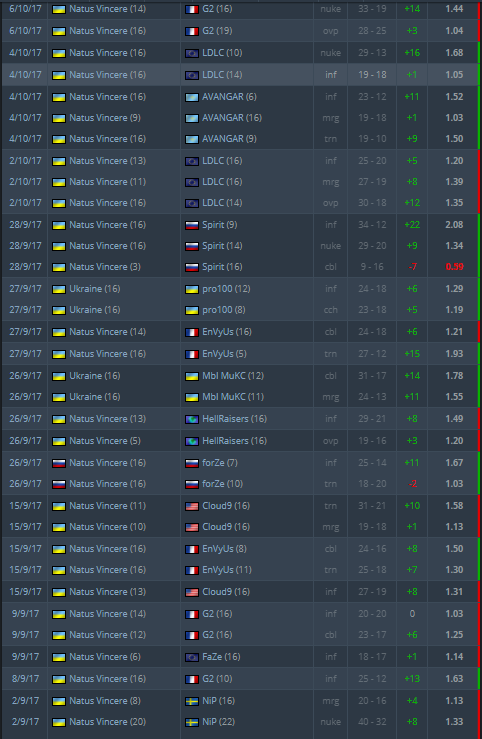Image resolution: width=482 pixels, height=739 pixels.
Task: Click the cch map label
Action: pos(331,310)
